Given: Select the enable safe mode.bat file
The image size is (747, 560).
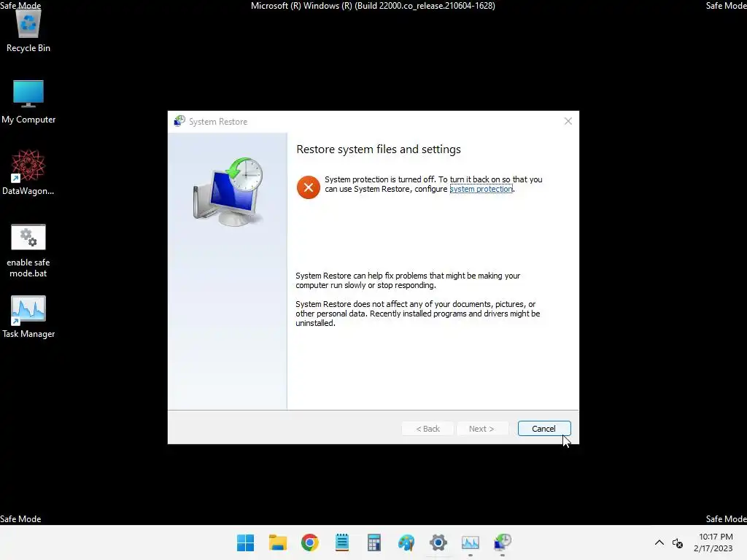Looking at the screenshot, I should click(28, 251).
